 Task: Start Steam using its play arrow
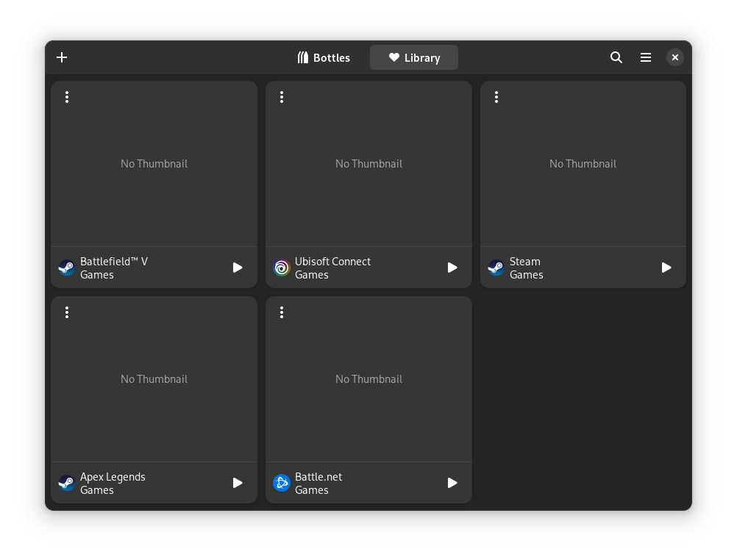coord(666,268)
